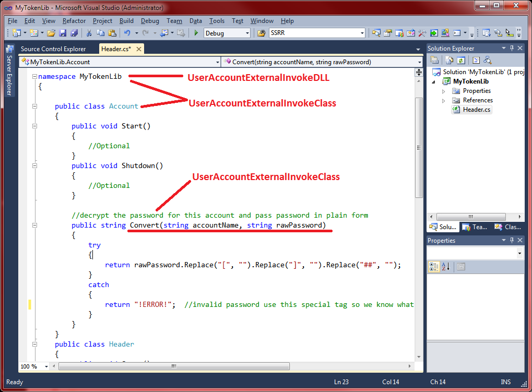Collapse the Convert method outline node
Screen dimensions: 532x392
click(x=34, y=225)
